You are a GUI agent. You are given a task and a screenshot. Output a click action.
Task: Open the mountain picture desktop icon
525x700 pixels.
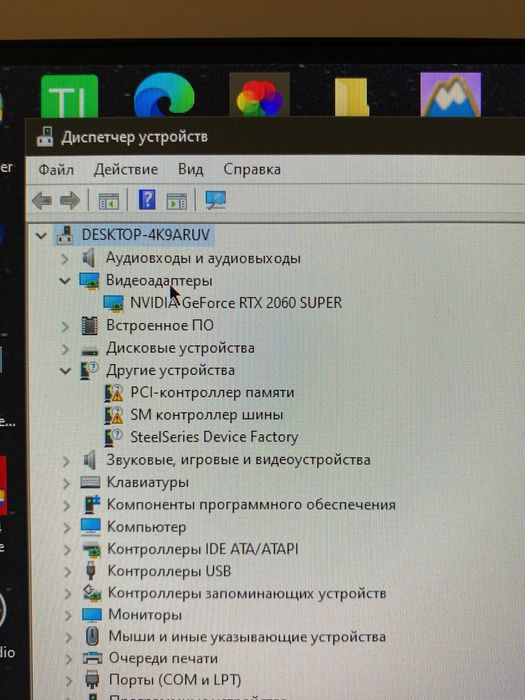(x=451, y=95)
